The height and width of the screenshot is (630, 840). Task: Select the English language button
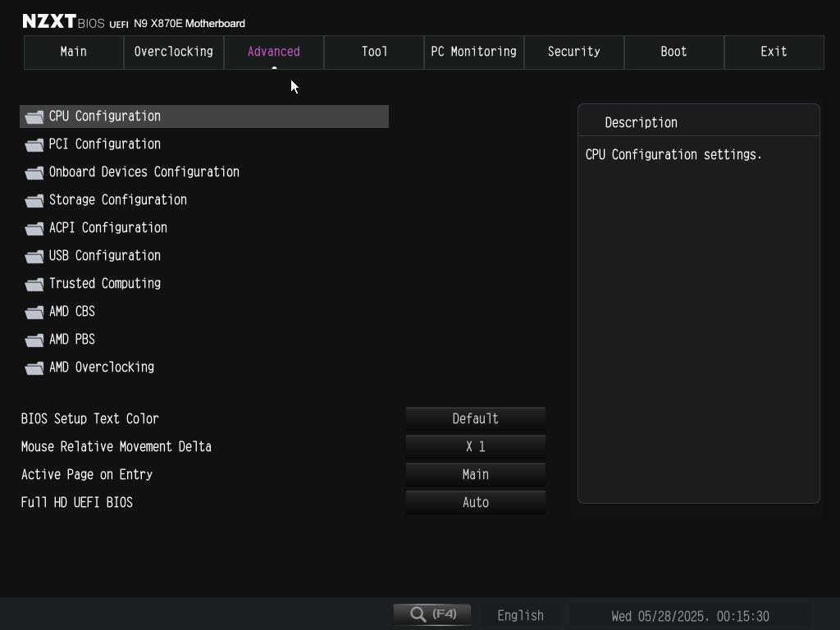pos(520,615)
